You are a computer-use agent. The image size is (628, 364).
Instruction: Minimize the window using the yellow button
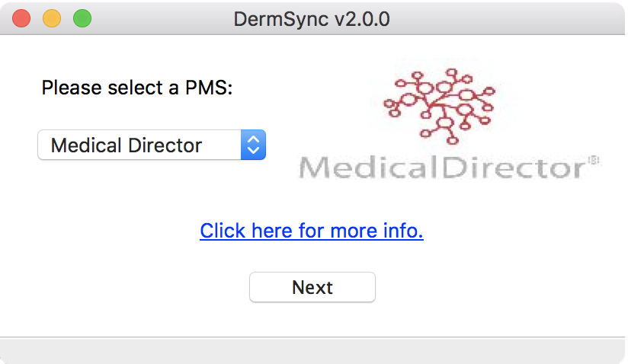click(x=52, y=18)
